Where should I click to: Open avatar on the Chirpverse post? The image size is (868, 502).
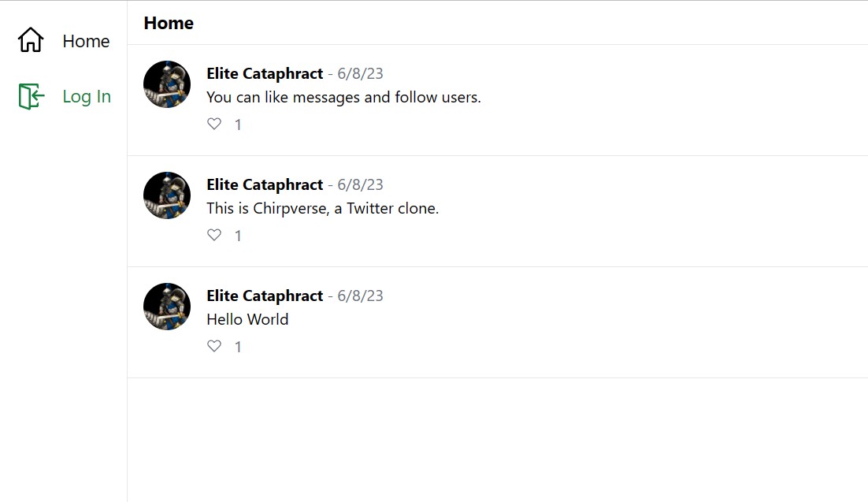pos(167,195)
